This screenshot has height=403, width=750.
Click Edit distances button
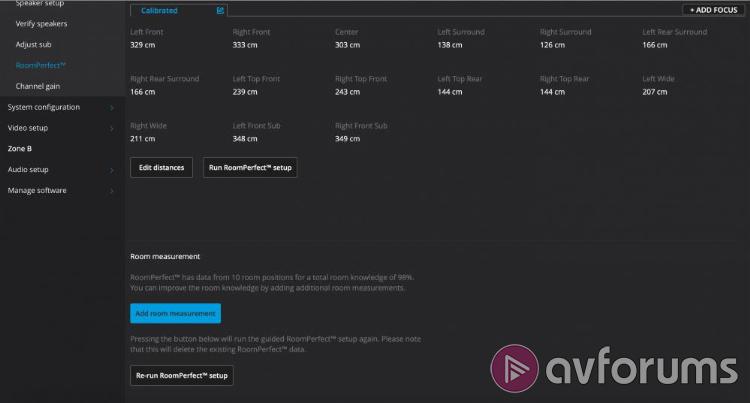pyautogui.click(x=161, y=167)
